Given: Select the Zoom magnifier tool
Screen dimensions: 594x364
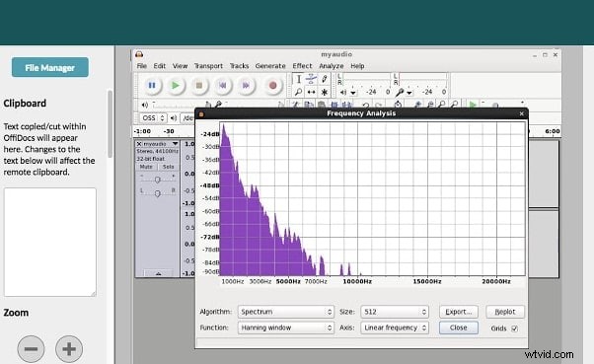Looking at the screenshot, I should point(299,92).
